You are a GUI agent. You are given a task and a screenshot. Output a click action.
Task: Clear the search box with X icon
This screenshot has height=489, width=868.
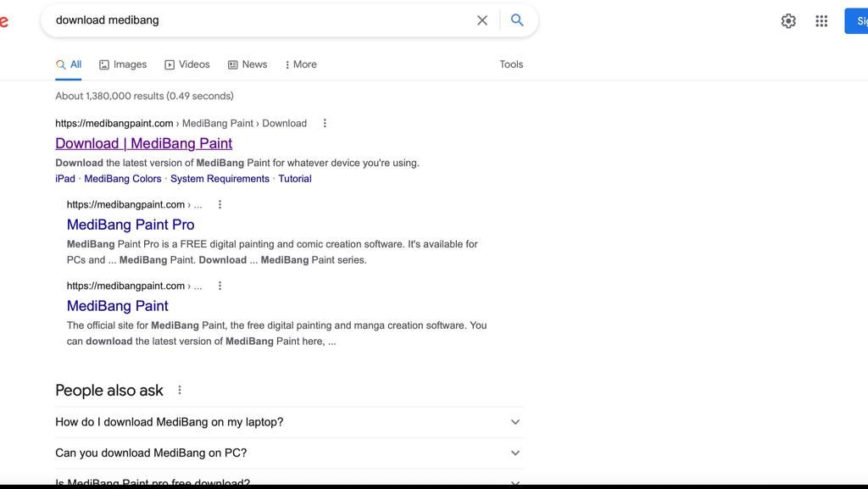point(482,20)
